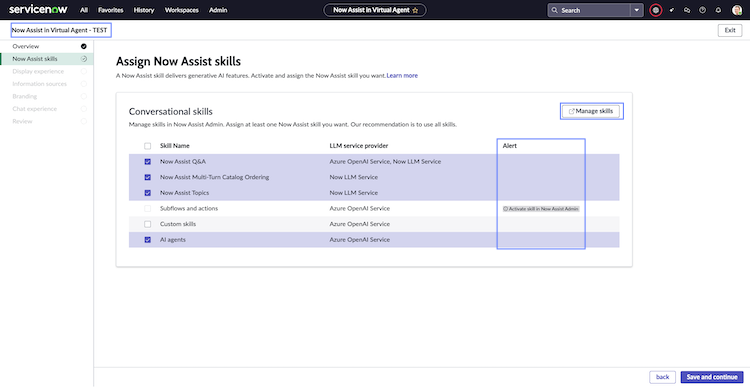Click the Exit button

(730, 30)
